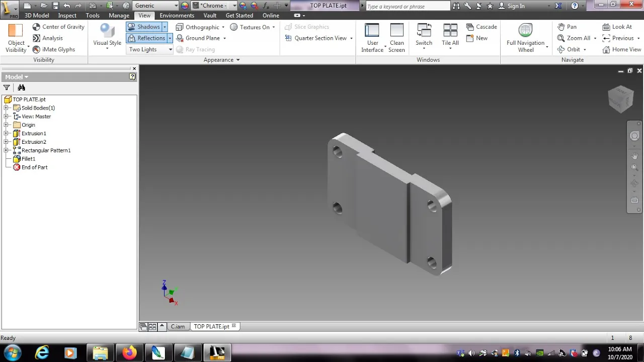Open the Analysis visibility tool
The width and height of the screenshot is (644, 362).
(x=48, y=38)
